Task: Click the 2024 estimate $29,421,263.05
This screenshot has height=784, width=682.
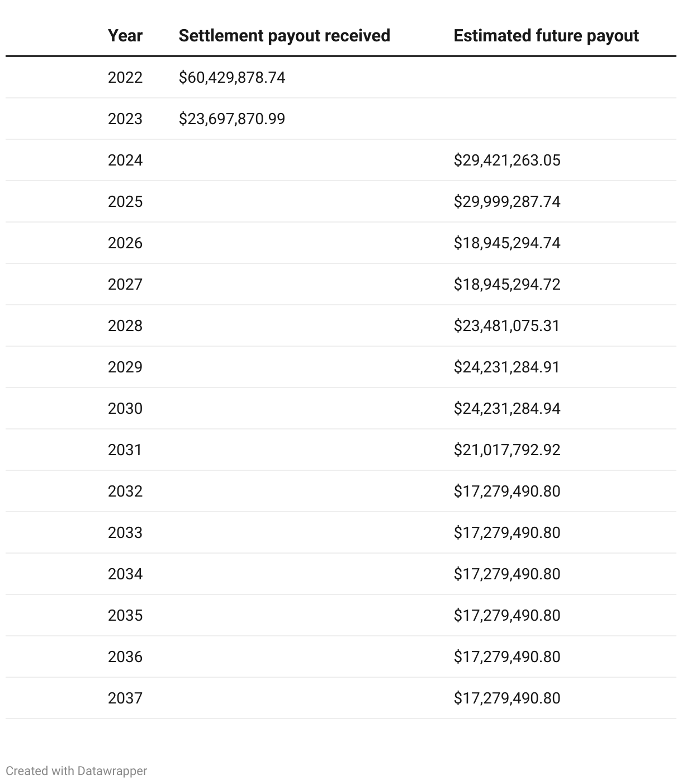Action: pos(506,160)
